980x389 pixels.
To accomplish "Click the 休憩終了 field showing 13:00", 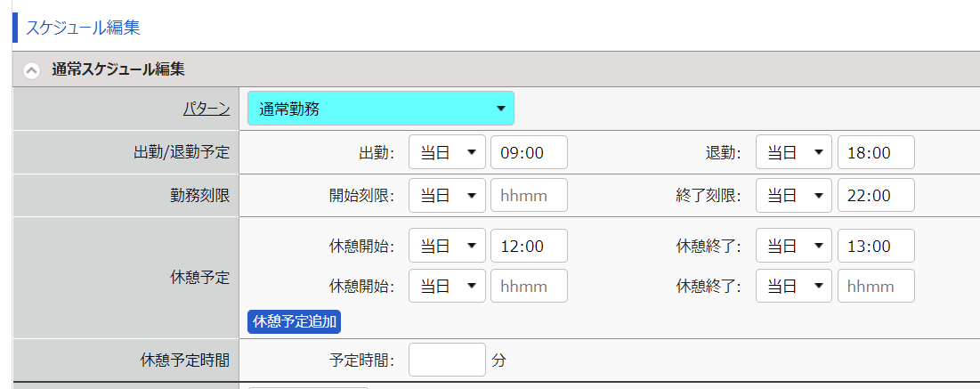I will (876, 246).
